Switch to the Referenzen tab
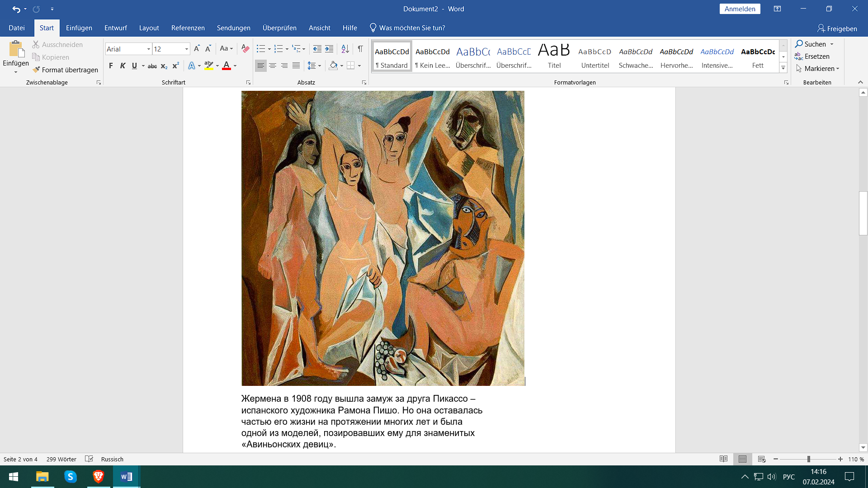Viewport: 868px width, 488px height. point(188,28)
